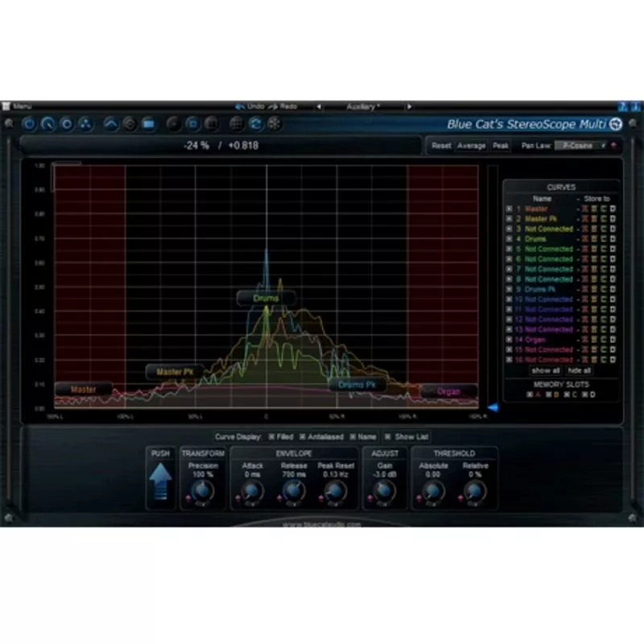Click the show all curves button
The height and width of the screenshot is (644, 644).
click(546, 371)
